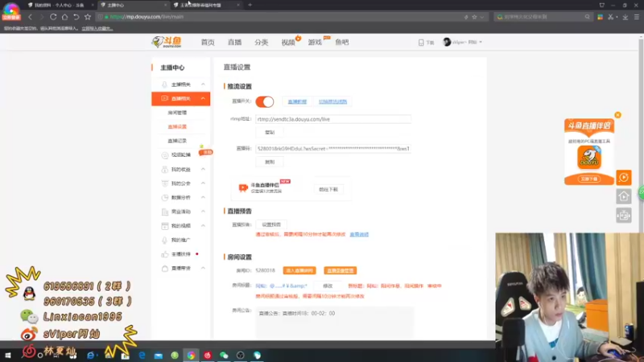Open the mail app in the taskbar

158,356
